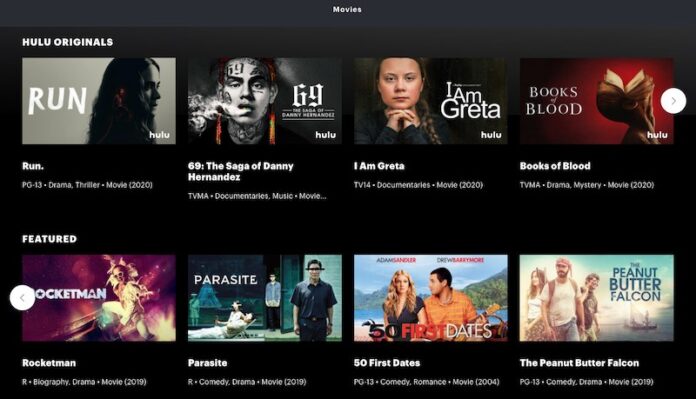Select the Movies heading at the top
The width and height of the screenshot is (696, 399).
347,9
